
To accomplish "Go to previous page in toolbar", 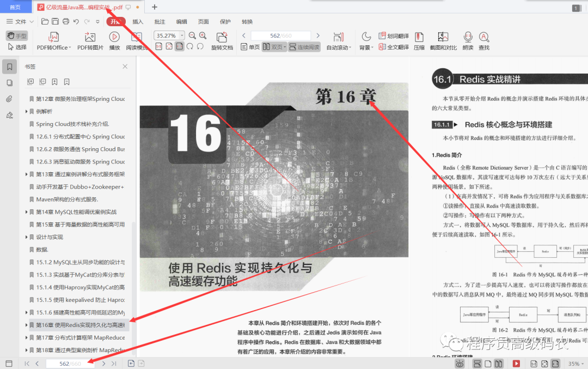I will [244, 35].
